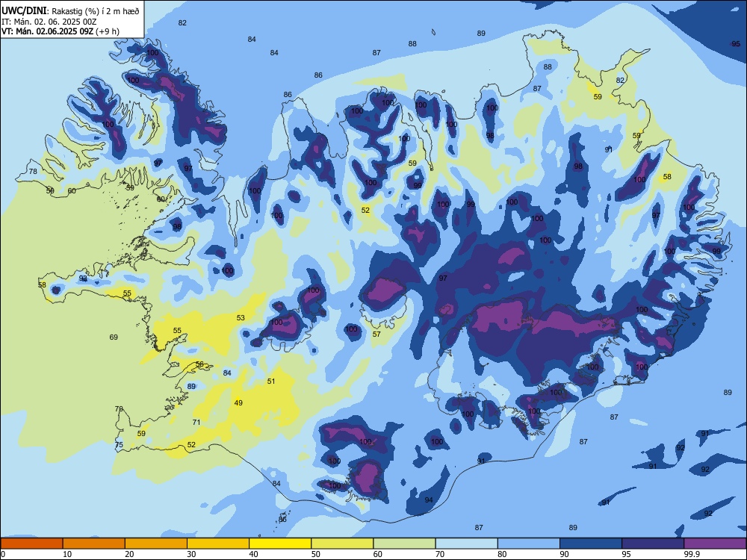Click the legend tick label 50
Screen dimensions: 747x560
pyautogui.click(x=315, y=554)
